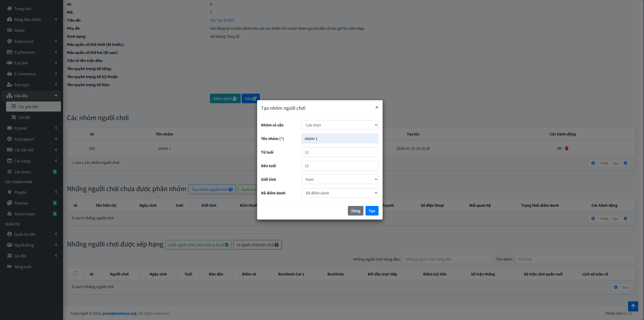Viewport: 644px width, 320px height.
Task: Click the scroll-to-top arrow button
Action: tap(633, 306)
